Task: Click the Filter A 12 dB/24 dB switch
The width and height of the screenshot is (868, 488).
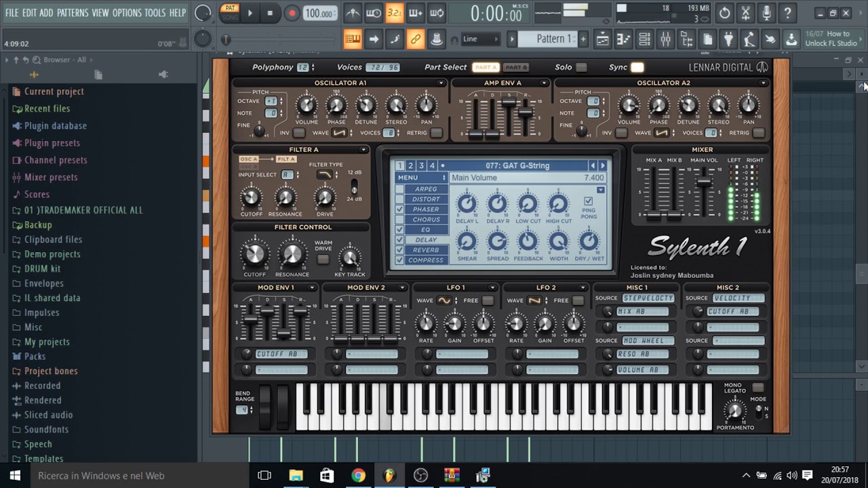Action: [354, 185]
